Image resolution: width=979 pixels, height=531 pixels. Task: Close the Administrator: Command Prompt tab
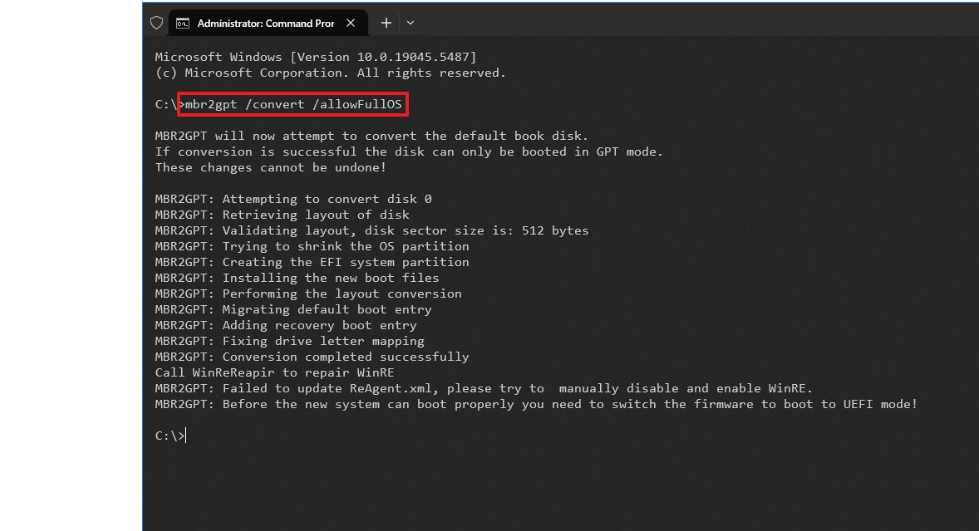(350, 22)
